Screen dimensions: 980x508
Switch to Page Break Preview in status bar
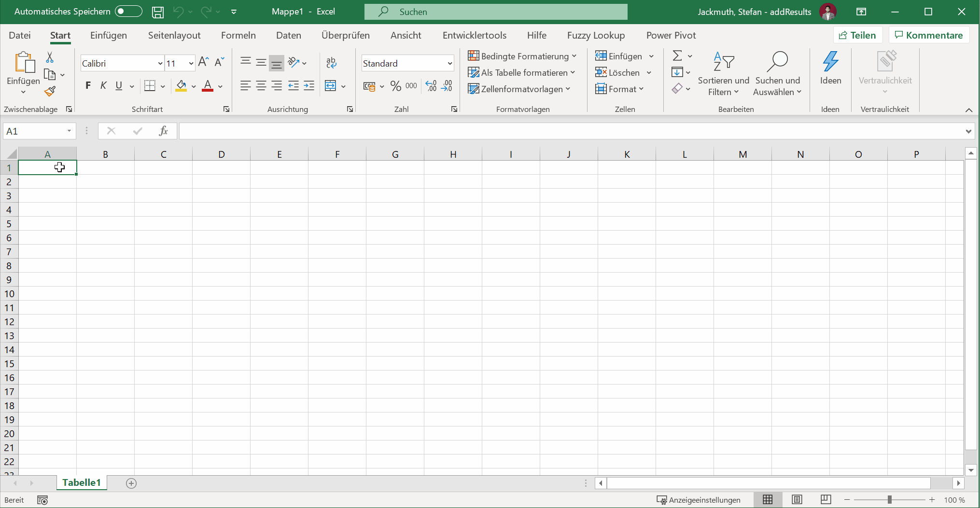tap(826, 500)
